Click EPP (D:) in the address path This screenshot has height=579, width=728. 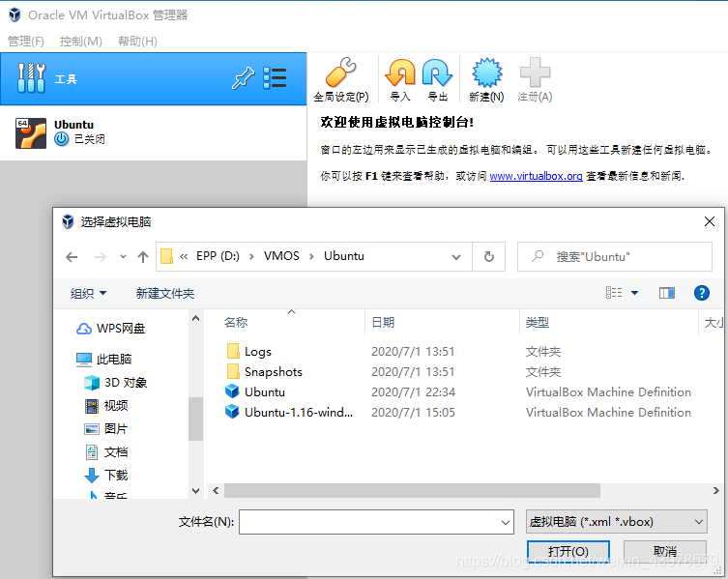point(218,256)
